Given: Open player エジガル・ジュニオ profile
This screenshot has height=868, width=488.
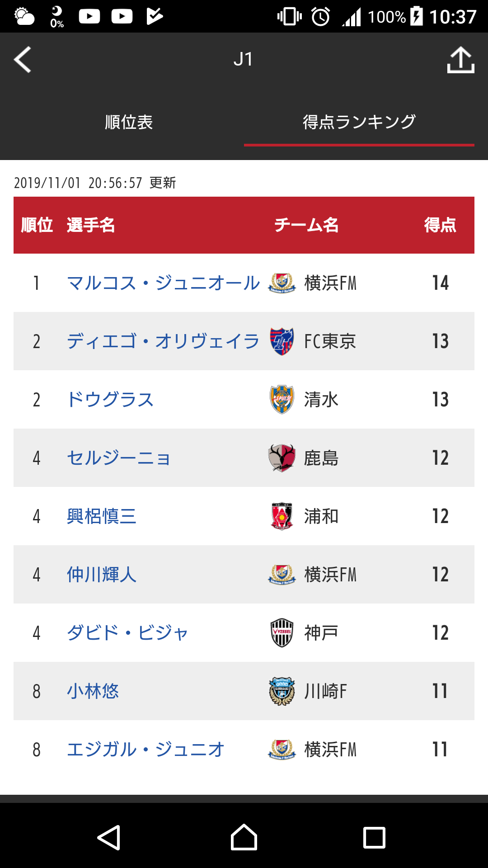Looking at the screenshot, I should (145, 750).
